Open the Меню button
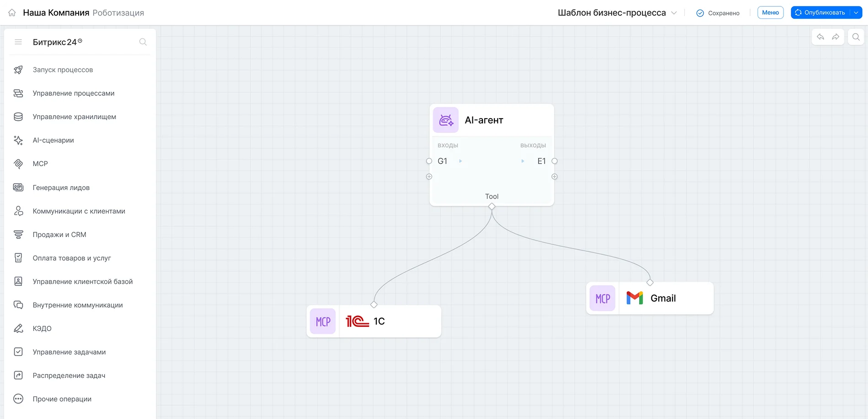868x419 pixels. pyautogui.click(x=770, y=13)
